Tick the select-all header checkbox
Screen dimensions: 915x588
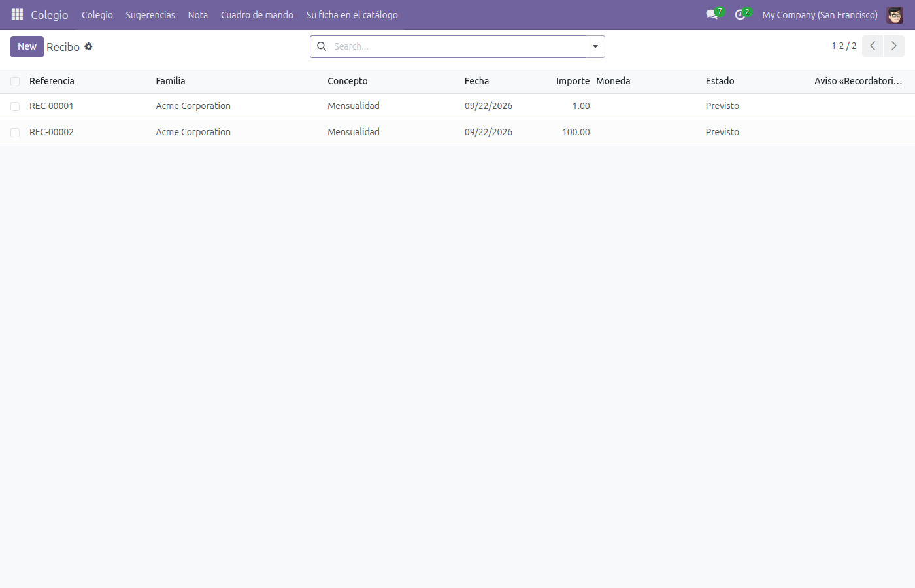point(15,82)
